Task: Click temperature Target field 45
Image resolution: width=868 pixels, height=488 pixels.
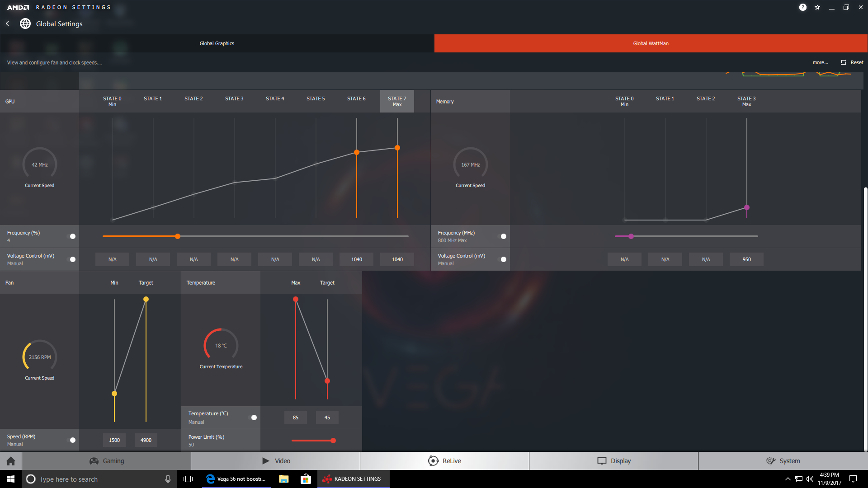Action: coord(327,418)
